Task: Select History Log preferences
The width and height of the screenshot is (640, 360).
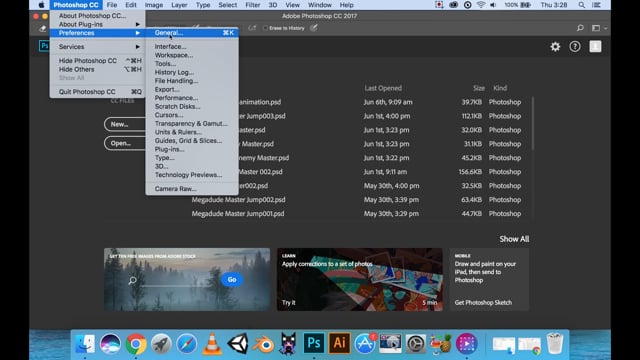Action: coord(192,72)
